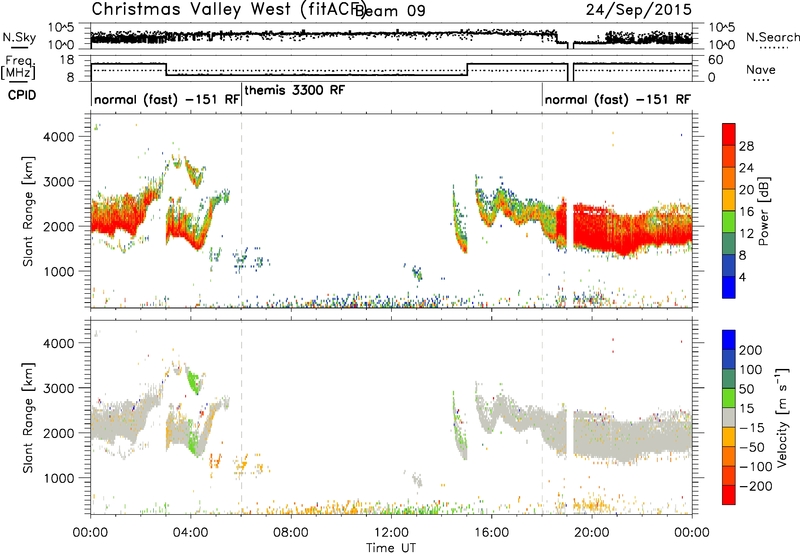800x554 pixels.
Task: Click the '60' Nave axis label
Action: click(716, 60)
